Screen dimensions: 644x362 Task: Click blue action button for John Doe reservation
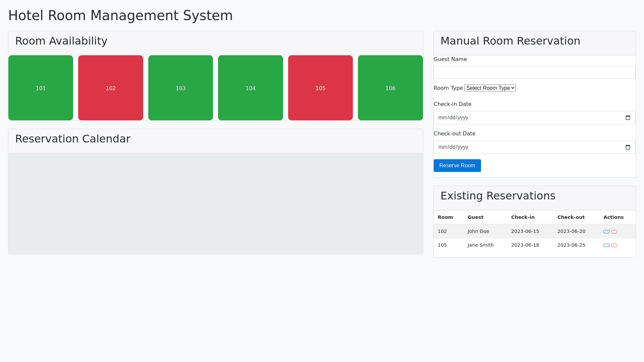pos(606,232)
